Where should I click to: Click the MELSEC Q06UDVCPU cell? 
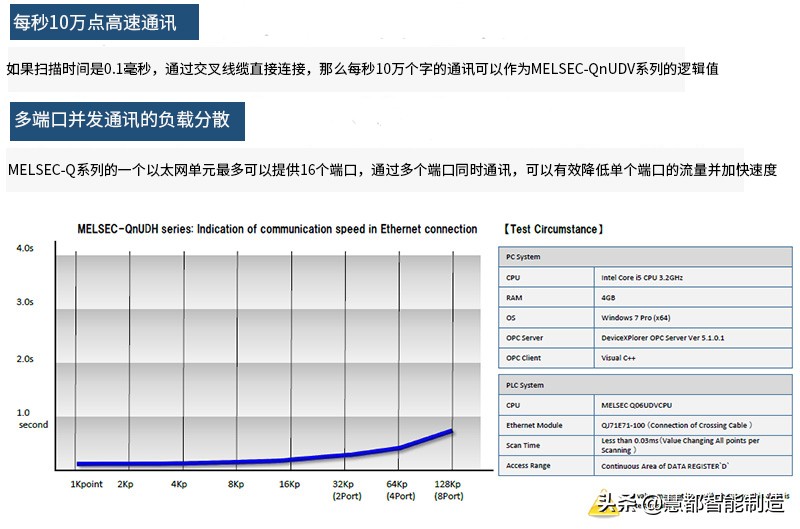pyautogui.click(x=693, y=405)
